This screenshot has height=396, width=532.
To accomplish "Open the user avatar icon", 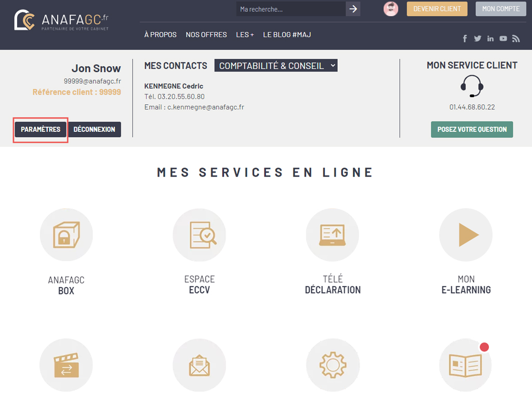I will point(391,9).
